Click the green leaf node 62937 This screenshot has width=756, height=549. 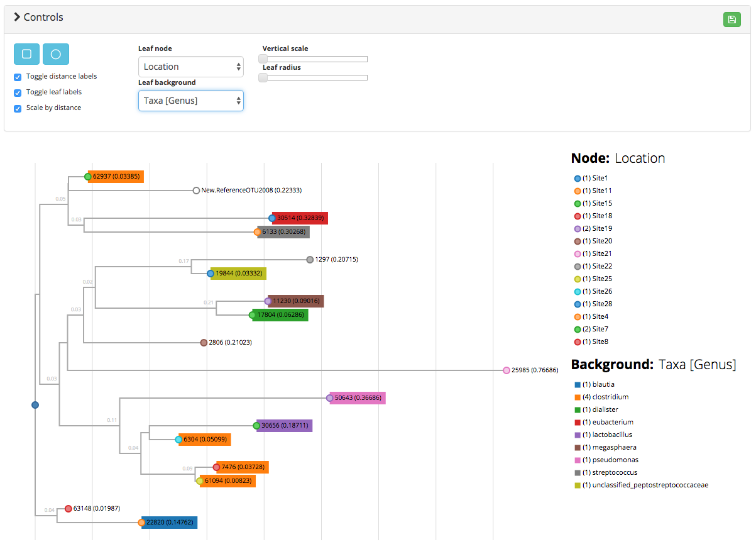pos(88,177)
